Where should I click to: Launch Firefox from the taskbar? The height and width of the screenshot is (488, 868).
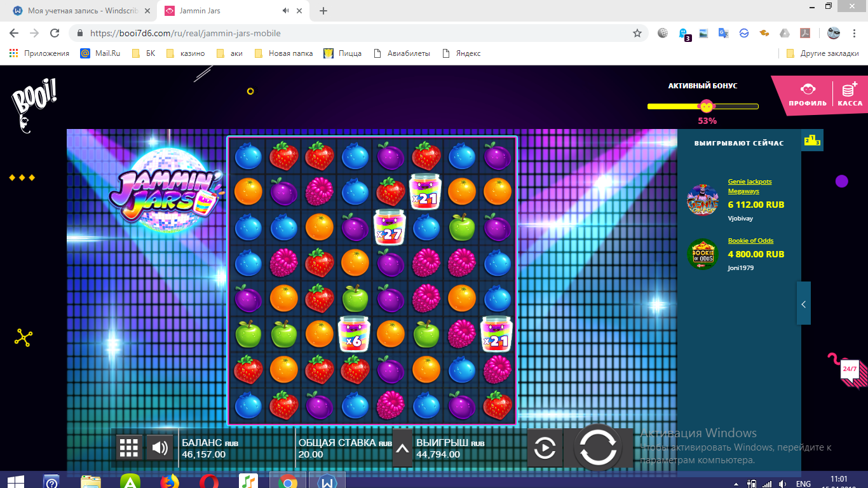tap(170, 482)
